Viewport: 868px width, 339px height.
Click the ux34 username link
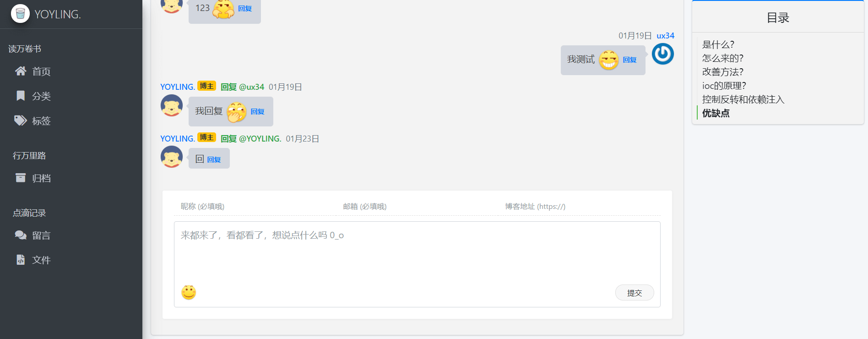coord(665,36)
